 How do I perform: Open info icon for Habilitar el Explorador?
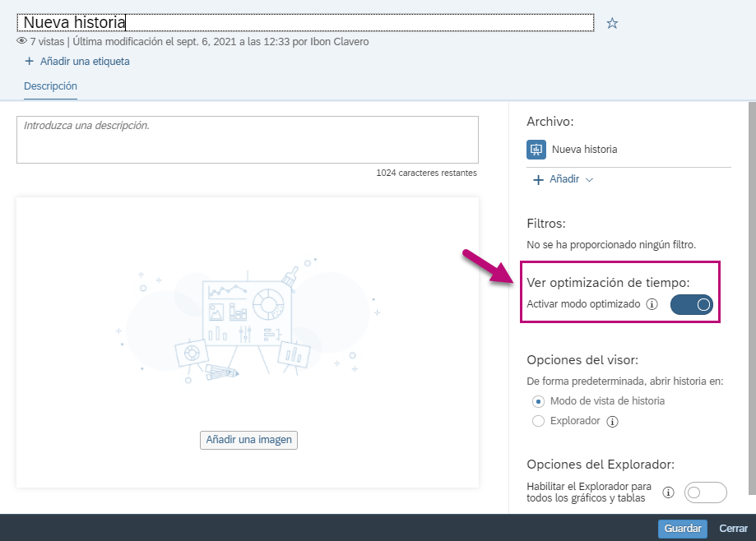point(668,492)
